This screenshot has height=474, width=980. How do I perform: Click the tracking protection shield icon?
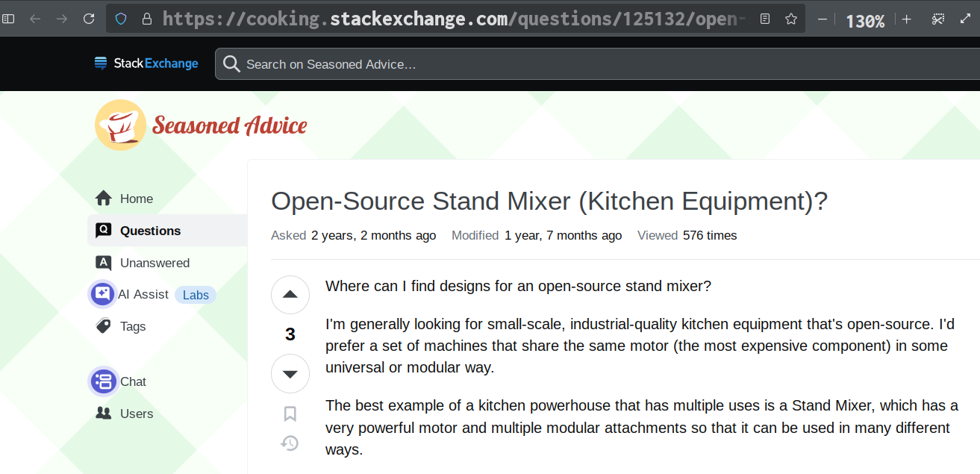[122, 19]
